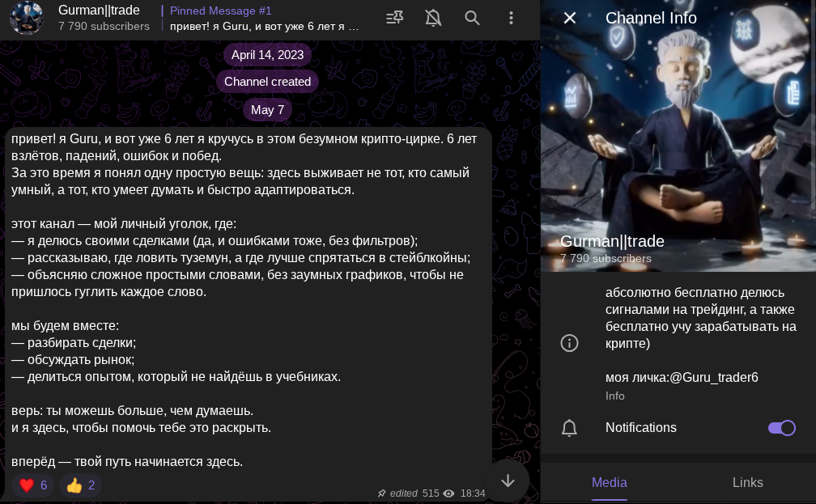Click the Channel Info profile picture
The image size is (816, 504).
point(678,136)
